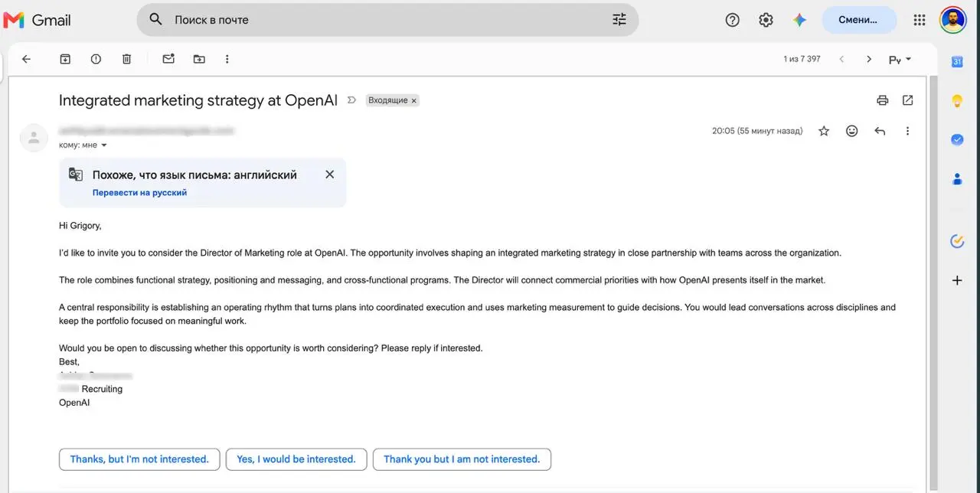Open the Move to folder icon
This screenshot has height=493, width=980.
[199, 59]
